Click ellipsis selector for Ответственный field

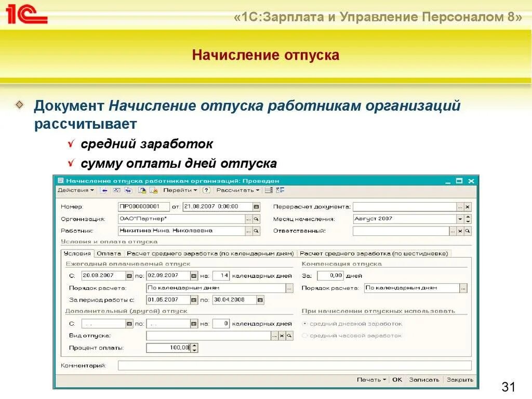[453, 231]
